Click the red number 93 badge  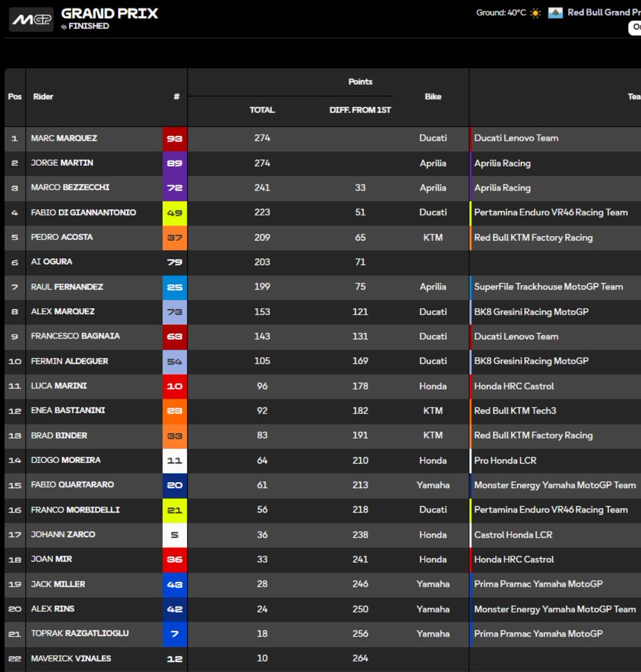point(175,139)
